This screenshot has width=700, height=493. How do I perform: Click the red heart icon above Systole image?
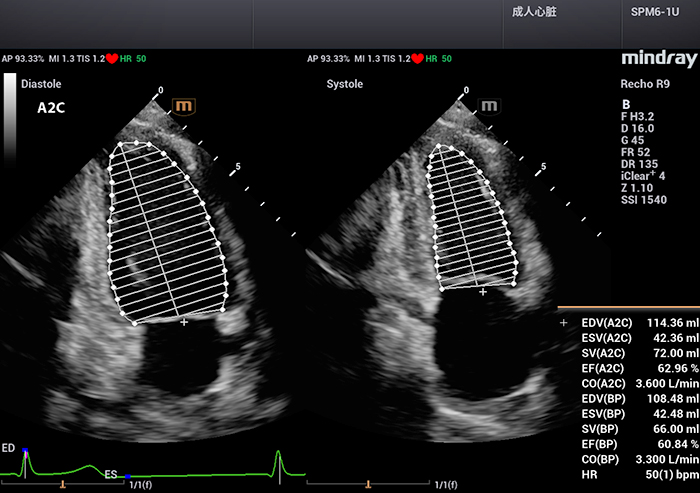point(416,59)
